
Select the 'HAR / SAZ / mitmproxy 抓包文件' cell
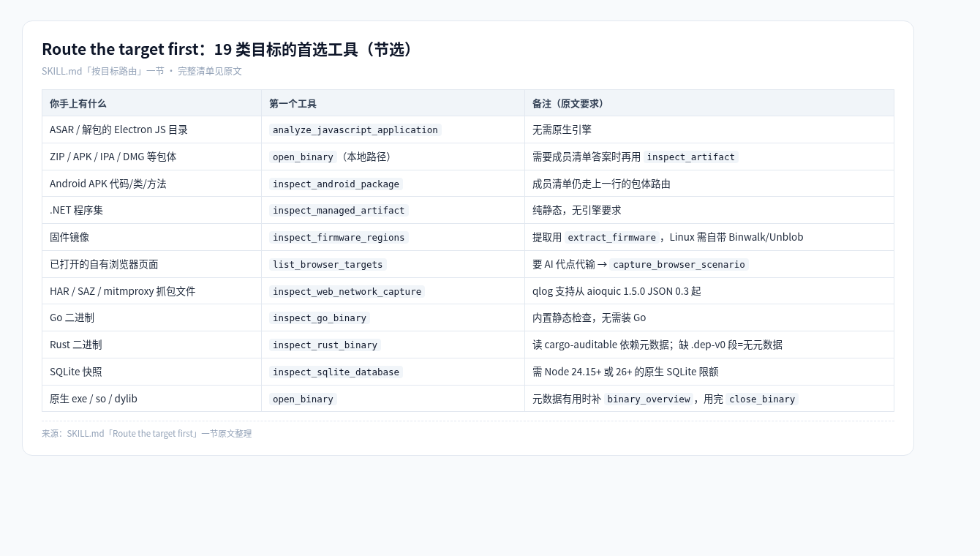[x=152, y=291]
